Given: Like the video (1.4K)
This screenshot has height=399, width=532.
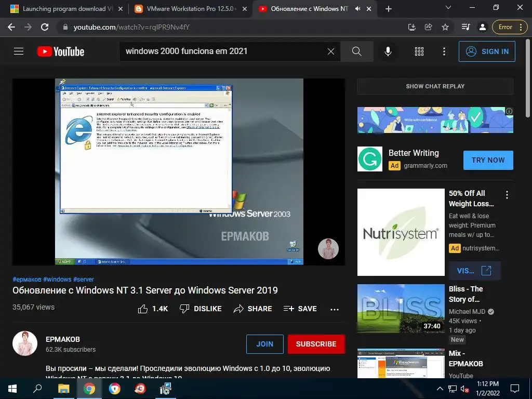Looking at the screenshot, I should pyautogui.click(x=153, y=309).
